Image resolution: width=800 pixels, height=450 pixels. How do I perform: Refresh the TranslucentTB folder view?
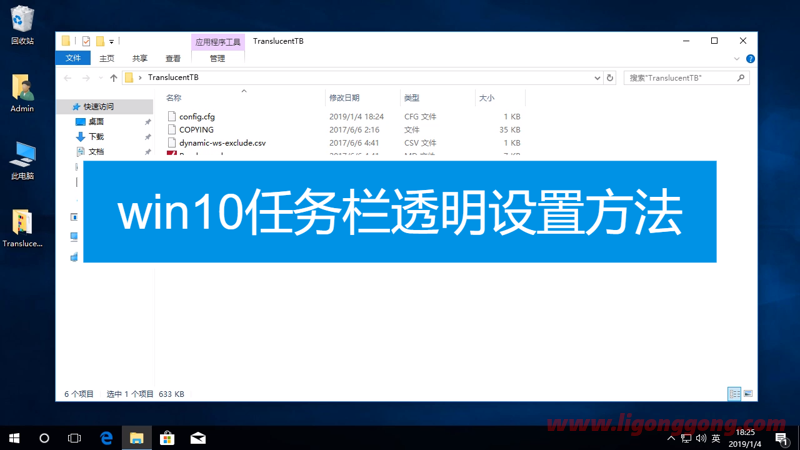(610, 78)
